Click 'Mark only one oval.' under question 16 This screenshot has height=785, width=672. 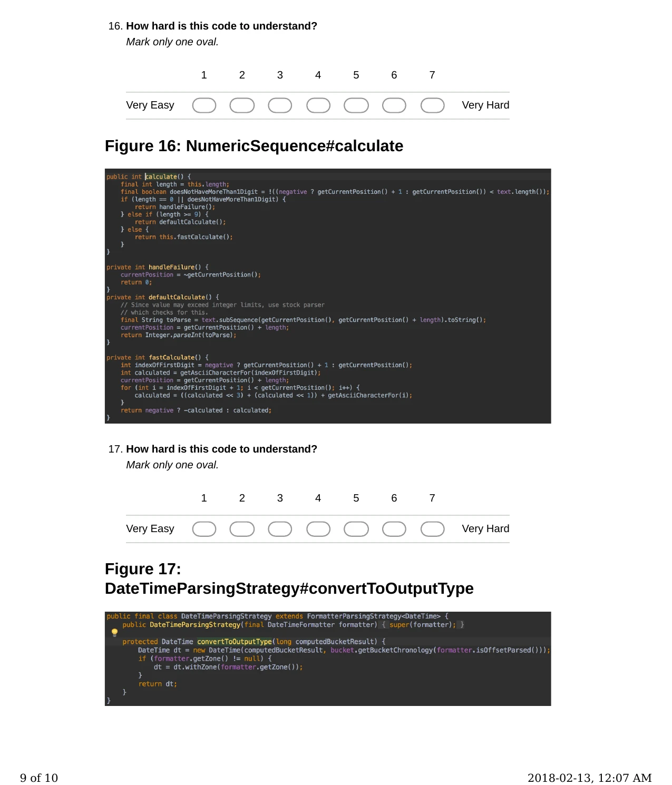172,42
